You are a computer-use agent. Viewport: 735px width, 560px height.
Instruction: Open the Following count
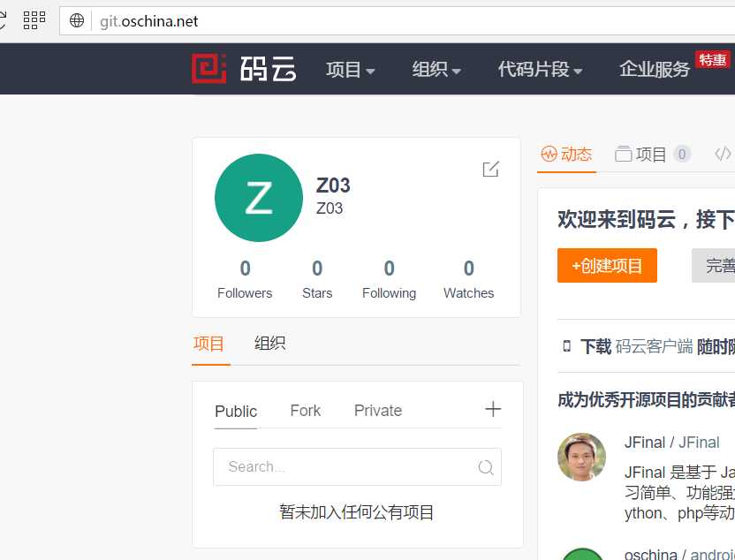click(x=389, y=279)
